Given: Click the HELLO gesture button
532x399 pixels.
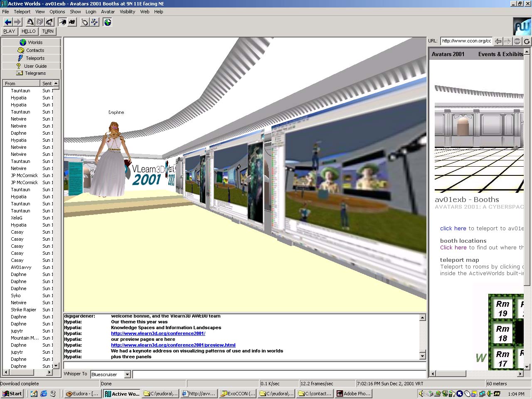Looking at the screenshot, I should [29, 31].
